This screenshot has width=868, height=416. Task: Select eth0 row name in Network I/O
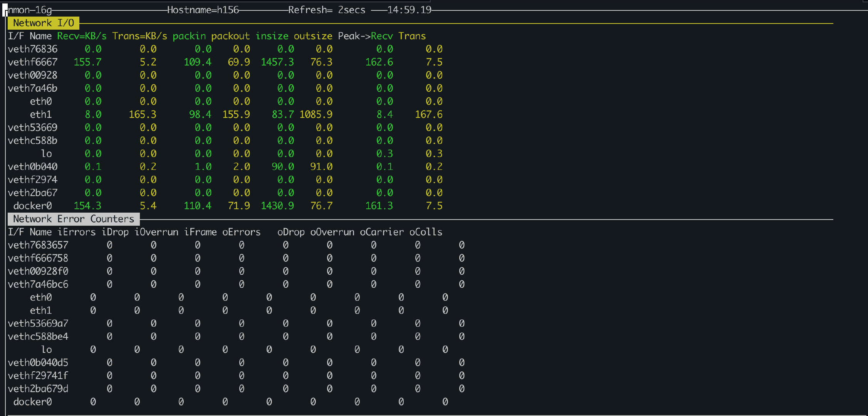click(x=41, y=101)
